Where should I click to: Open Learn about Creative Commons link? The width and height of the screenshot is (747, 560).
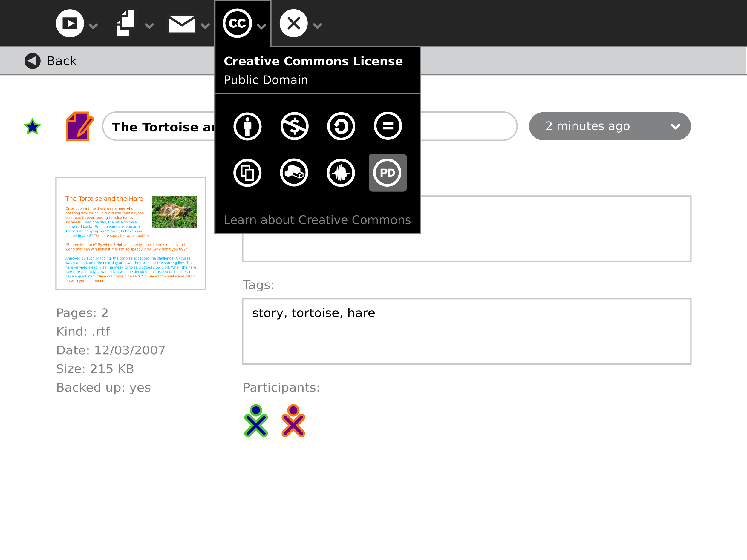click(317, 220)
